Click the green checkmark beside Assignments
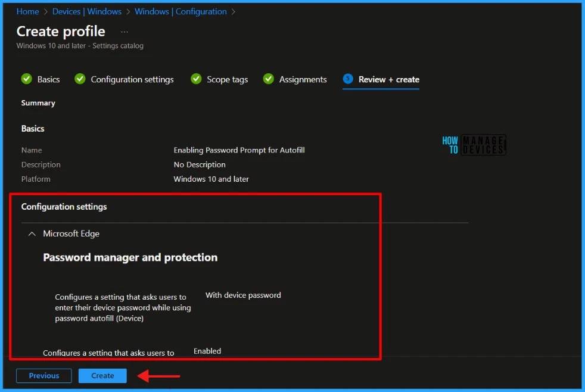Viewport: 585px width, 392px height. pyautogui.click(x=268, y=79)
